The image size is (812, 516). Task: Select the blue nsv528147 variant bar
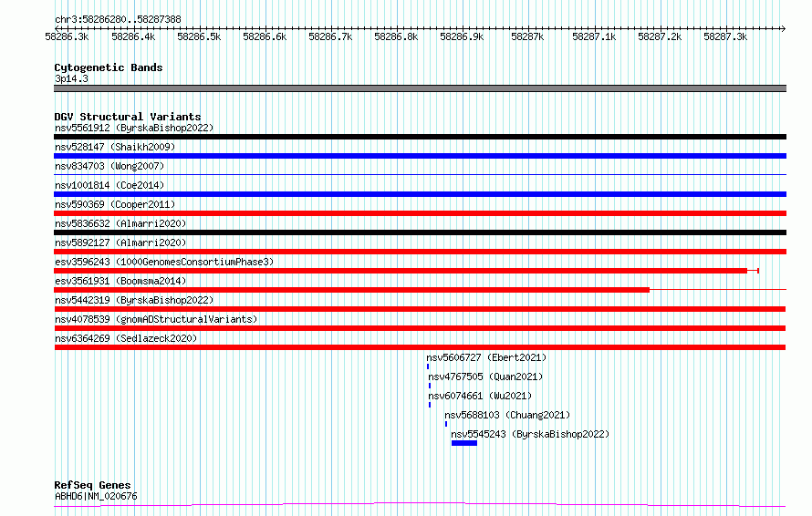click(420, 156)
